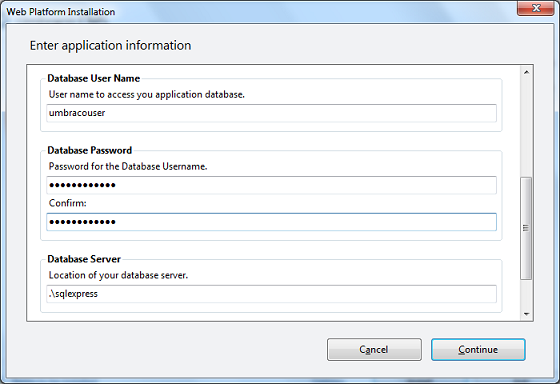Click the vertical scrollbar thumb
Viewport: 560px width, 384px height.
tap(526, 228)
